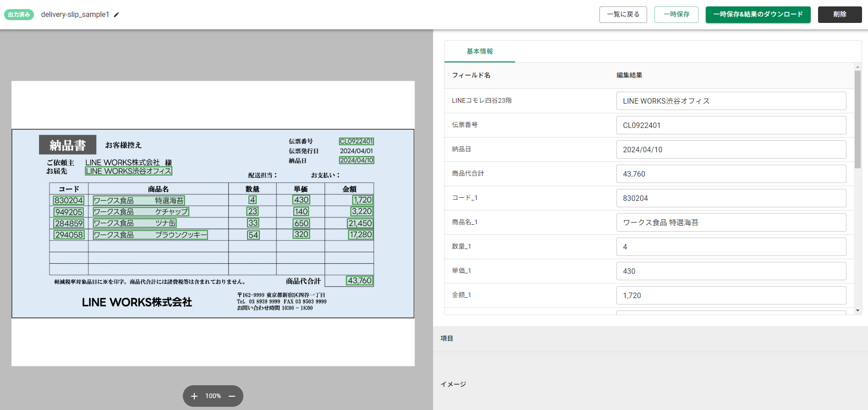Select highlighted amount 17,280 box
The height and width of the screenshot is (410, 868).
click(361, 234)
